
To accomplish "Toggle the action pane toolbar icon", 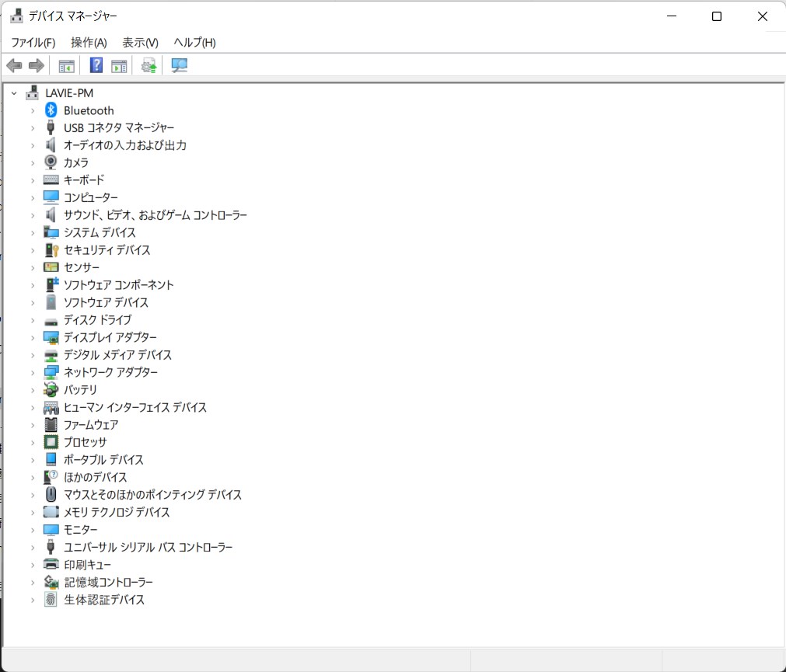I will 119,65.
